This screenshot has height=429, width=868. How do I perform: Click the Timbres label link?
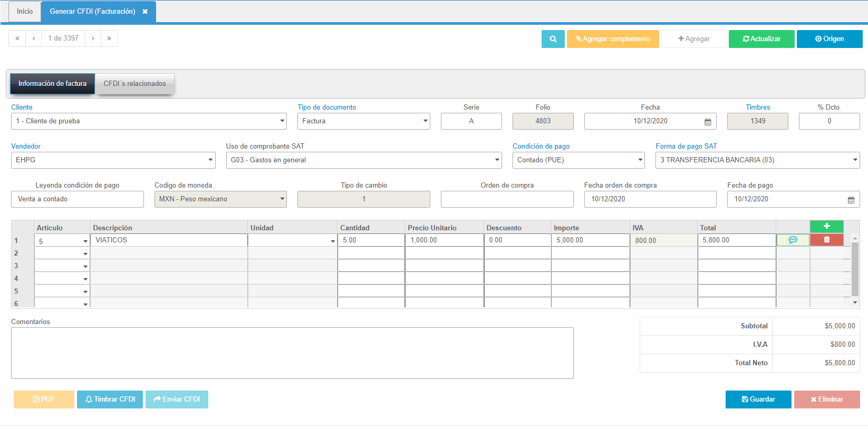tap(758, 108)
